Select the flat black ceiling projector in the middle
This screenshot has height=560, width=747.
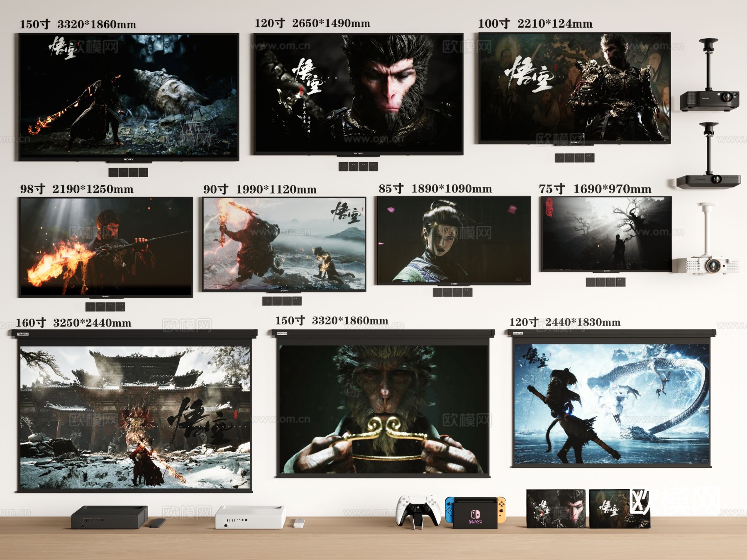click(709, 156)
